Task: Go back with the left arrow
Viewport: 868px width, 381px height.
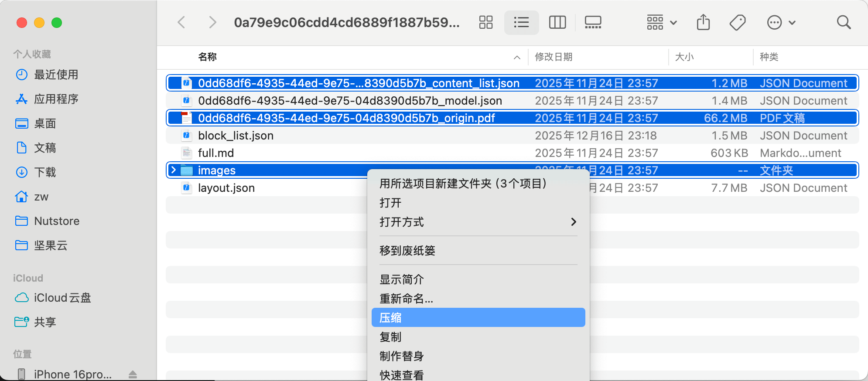Action: pos(182,22)
